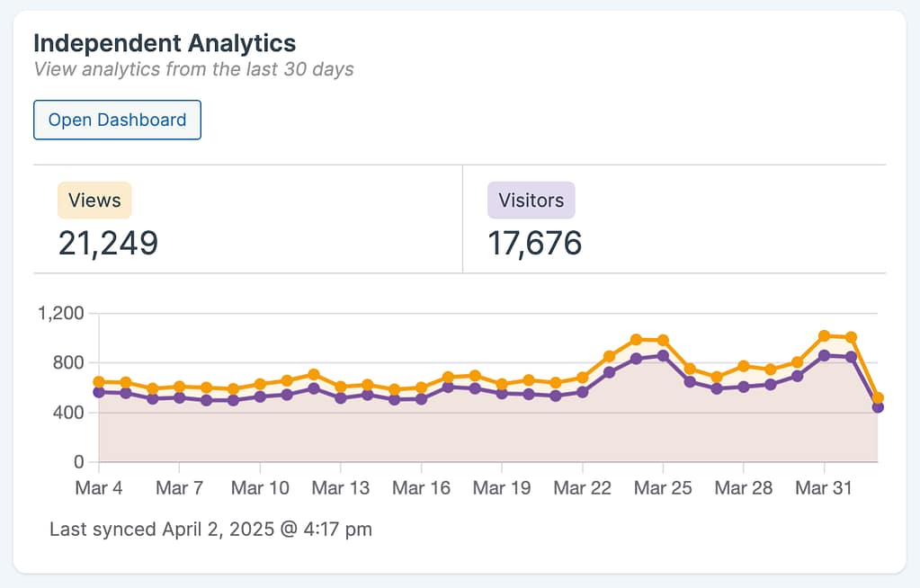Select the 17,676 Visitors total
Viewport: 920px width, 588px height.
tap(535, 243)
